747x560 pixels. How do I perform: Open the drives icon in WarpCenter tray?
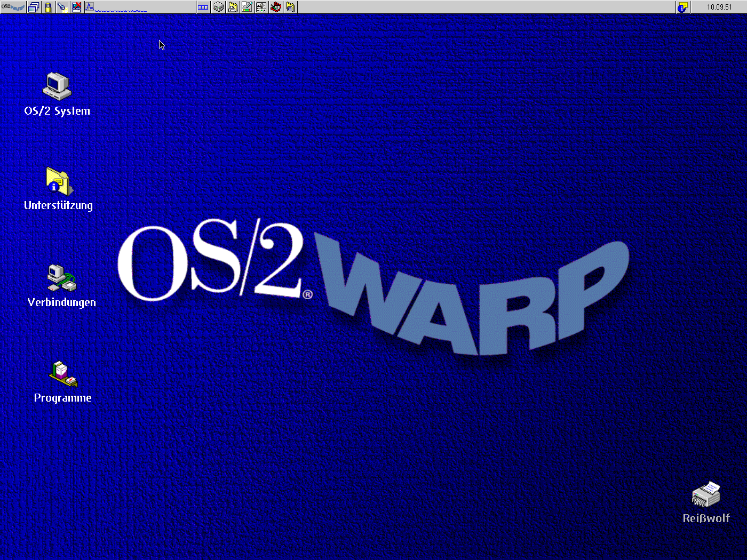(x=218, y=7)
